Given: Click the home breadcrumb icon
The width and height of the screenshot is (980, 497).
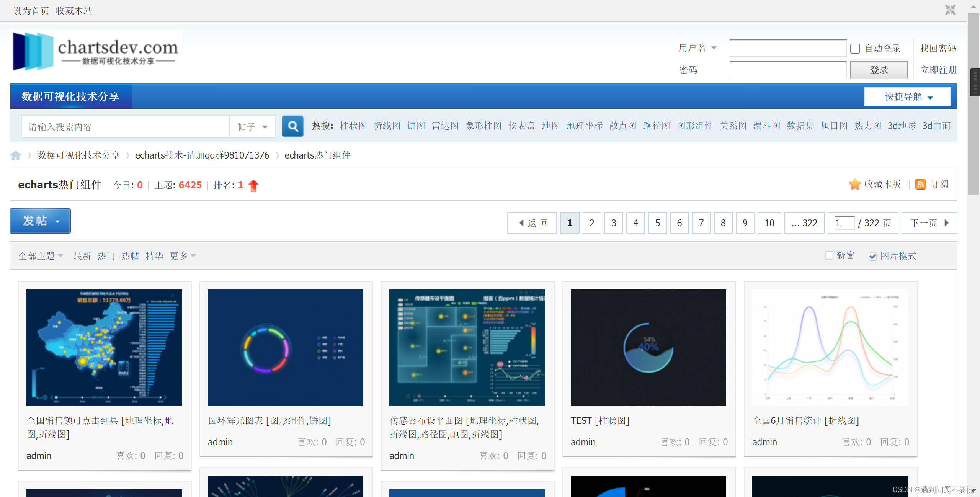Looking at the screenshot, I should tap(16, 155).
